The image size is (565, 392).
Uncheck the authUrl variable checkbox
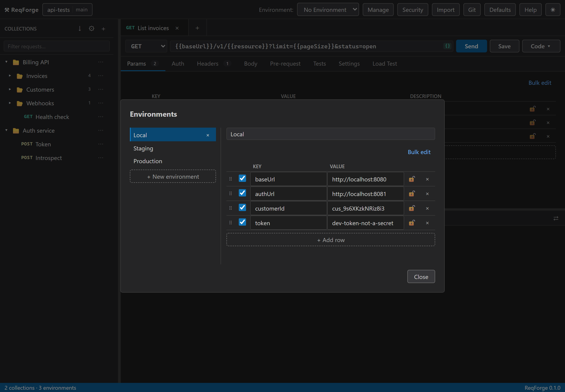242,193
